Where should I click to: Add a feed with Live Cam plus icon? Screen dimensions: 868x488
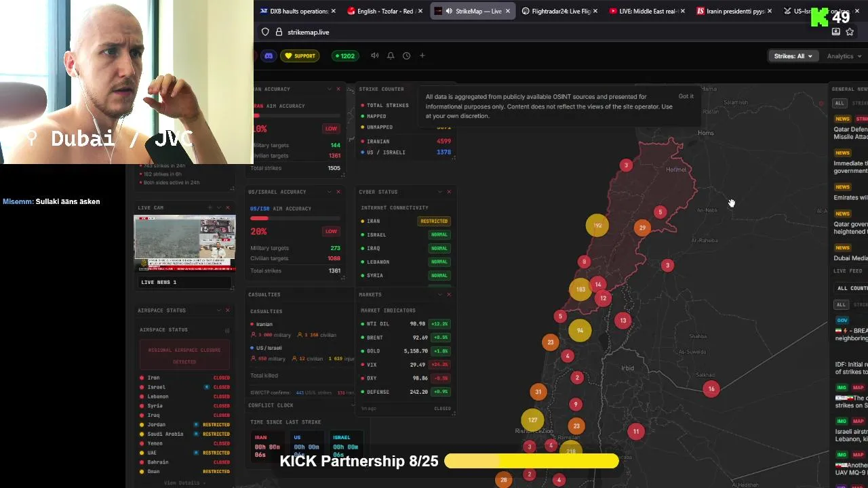click(210, 207)
